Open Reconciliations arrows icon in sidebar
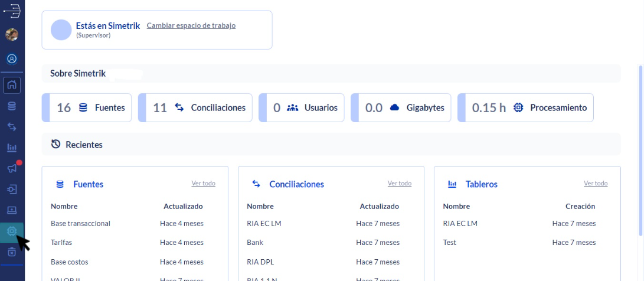 (12, 127)
